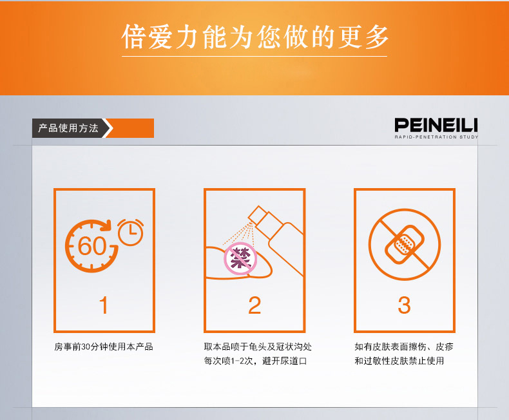Click the orange number 3

(405, 305)
